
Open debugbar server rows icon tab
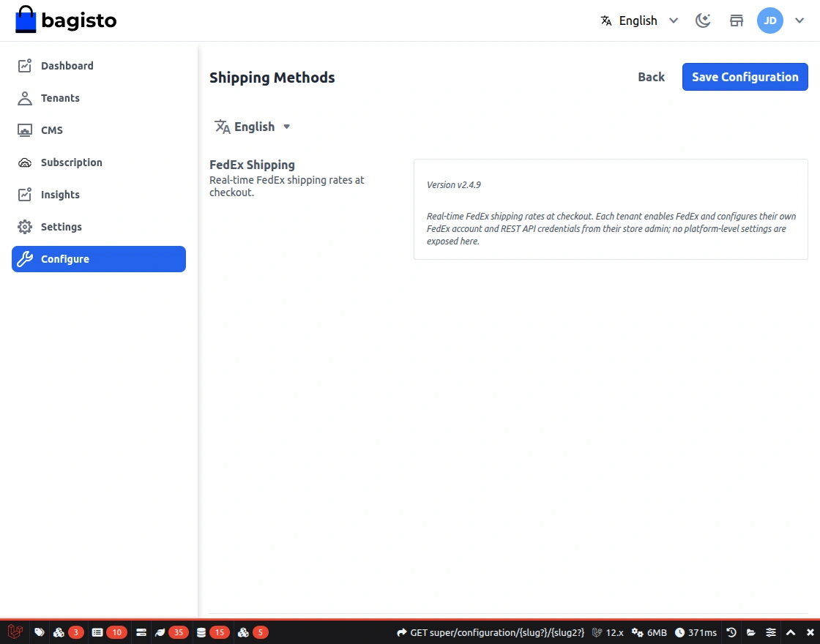click(141, 632)
